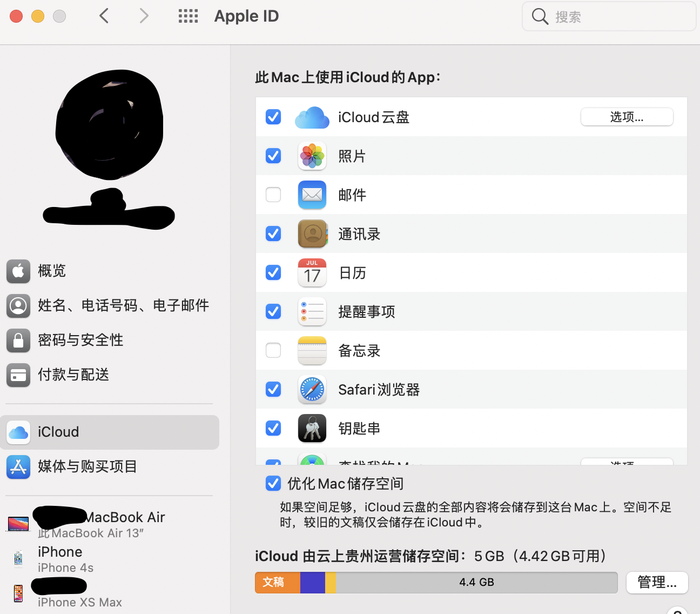The image size is (700, 614).
Task: Click the Safari浏览器 label text
Action: tap(379, 390)
